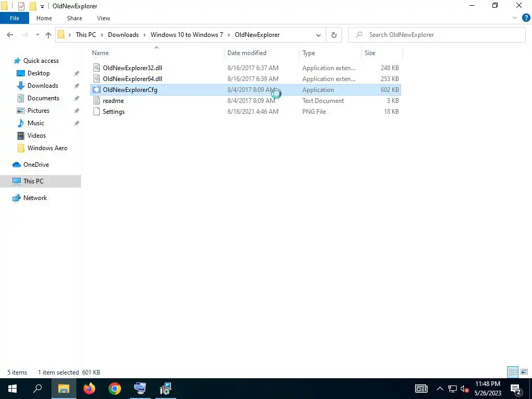The height and width of the screenshot is (399, 532).
Task: Expand the address bar history dropdown
Action: click(x=318, y=35)
